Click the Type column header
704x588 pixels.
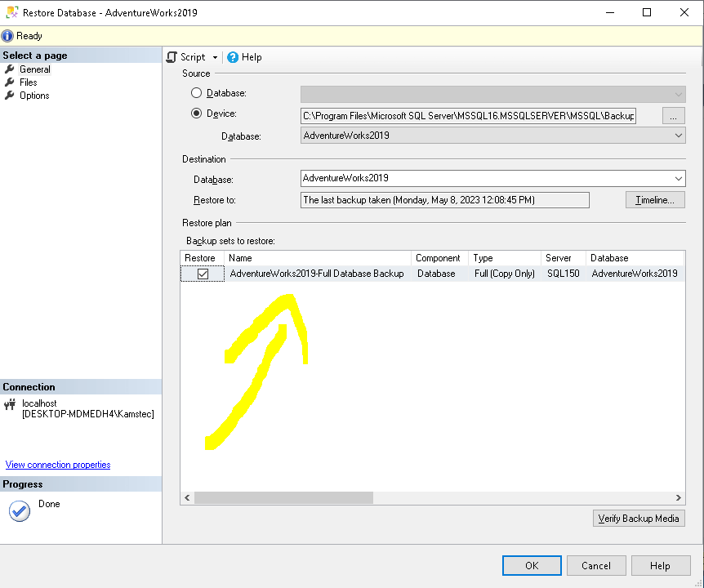point(505,258)
